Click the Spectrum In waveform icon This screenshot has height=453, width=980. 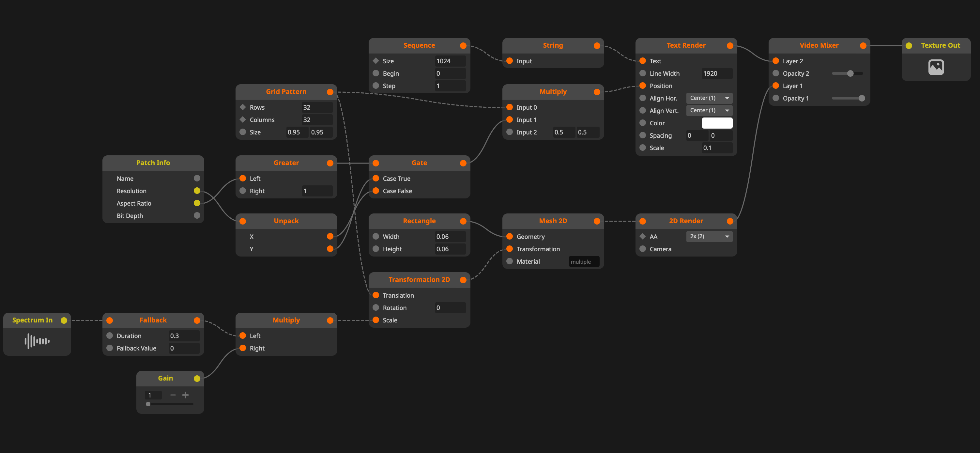click(x=37, y=341)
